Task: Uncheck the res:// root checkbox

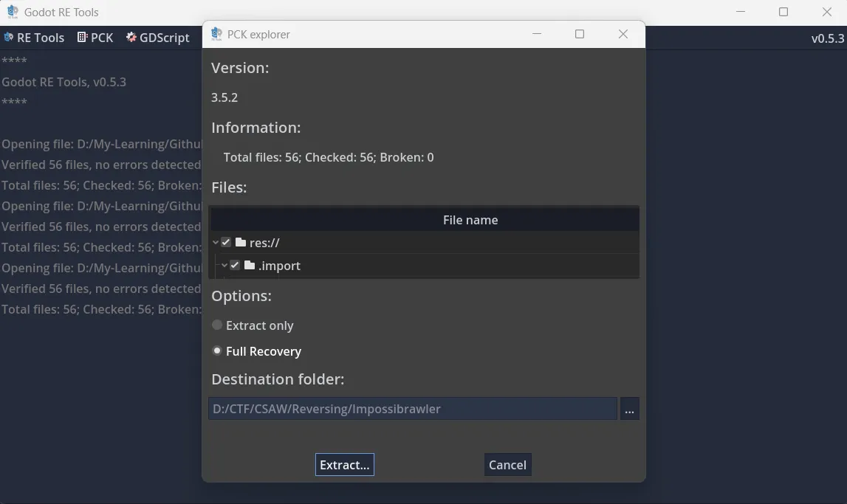Action: coord(226,242)
